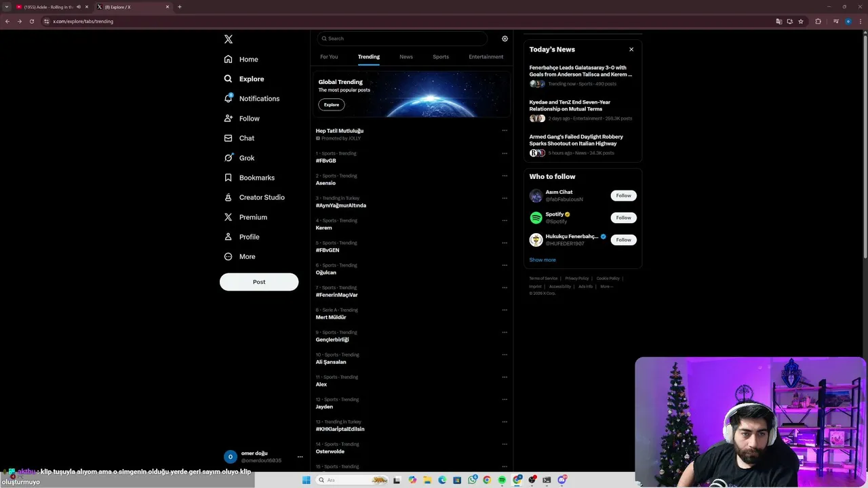Switch to the For You tab
Image resolution: width=868 pixels, height=488 pixels.
point(329,57)
